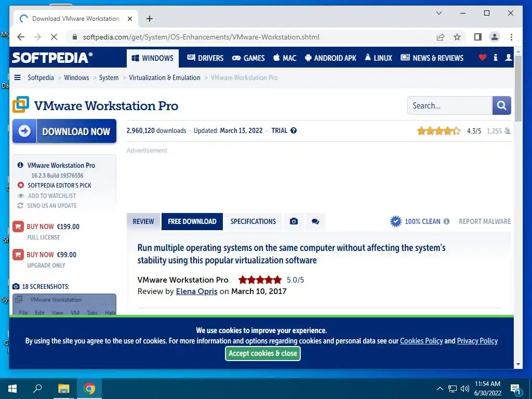Open the VMware Workstation screenshot thumbnail
532x399 pixels.
[64, 304]
